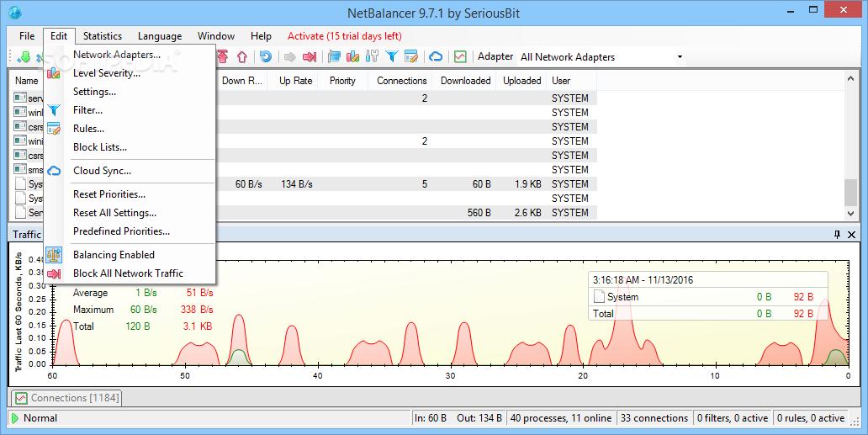Click '0 filters, 0 active' in status bar
This screenshot has width=868, height=435.
pyautogui.click(x=733, y=418)
